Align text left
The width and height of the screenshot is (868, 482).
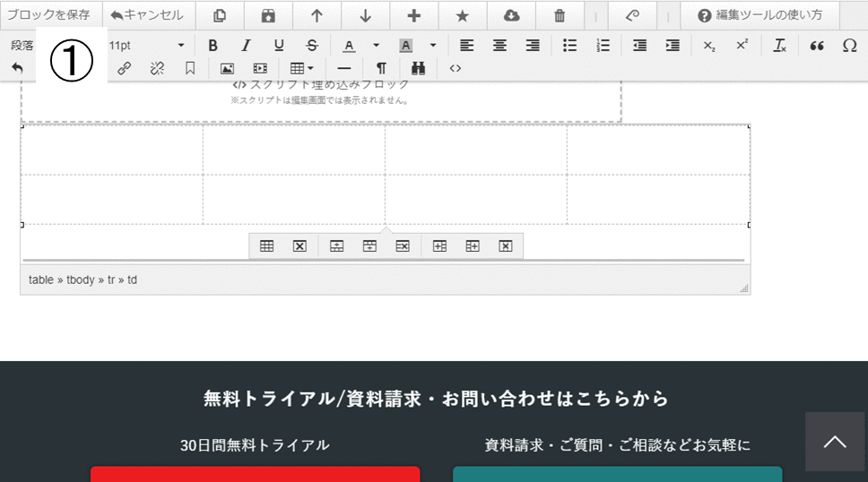point(466,46)
